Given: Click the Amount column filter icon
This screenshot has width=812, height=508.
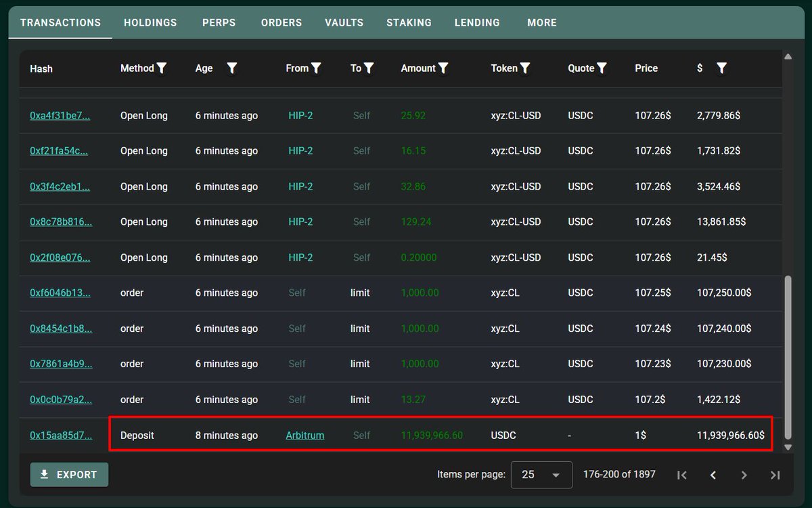Looking at the screenshot, I should click(x=443, y=68).
